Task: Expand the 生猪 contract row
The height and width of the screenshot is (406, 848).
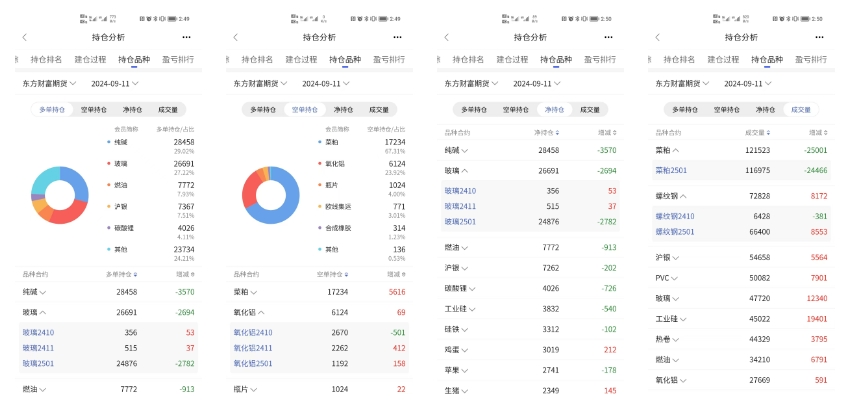Action: click(530, 390)
